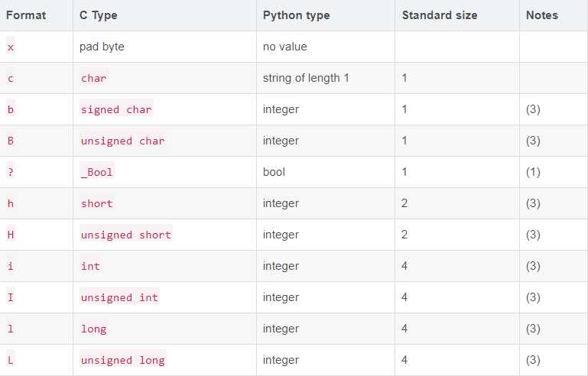Select the '_Bool' C type cell
Screen dimensions: 588x376
pyautogui.click(x=97, y=172)
